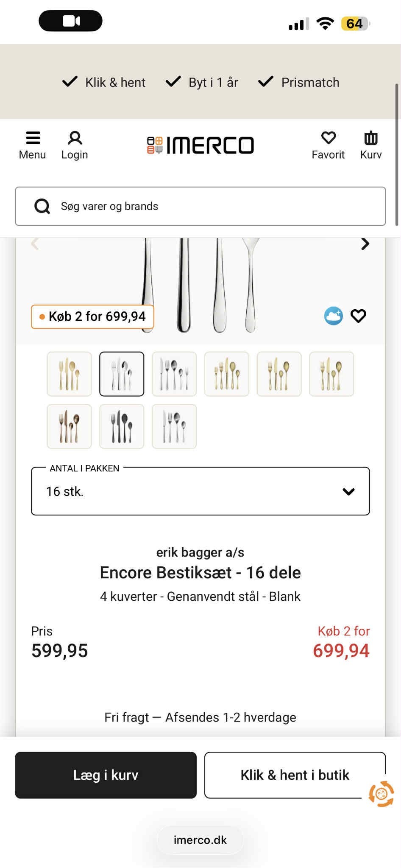Open the erik bagger a/s brand link

(200, 552)
